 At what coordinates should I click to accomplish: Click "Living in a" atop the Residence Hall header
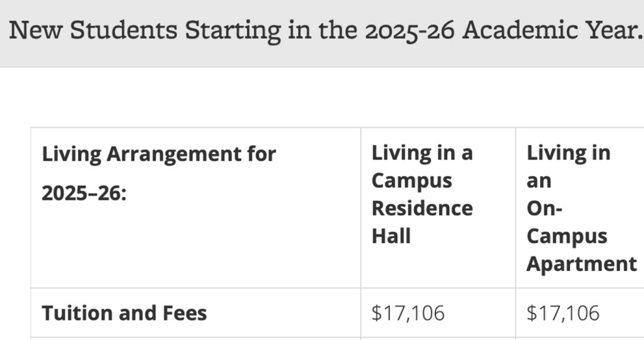422,153
